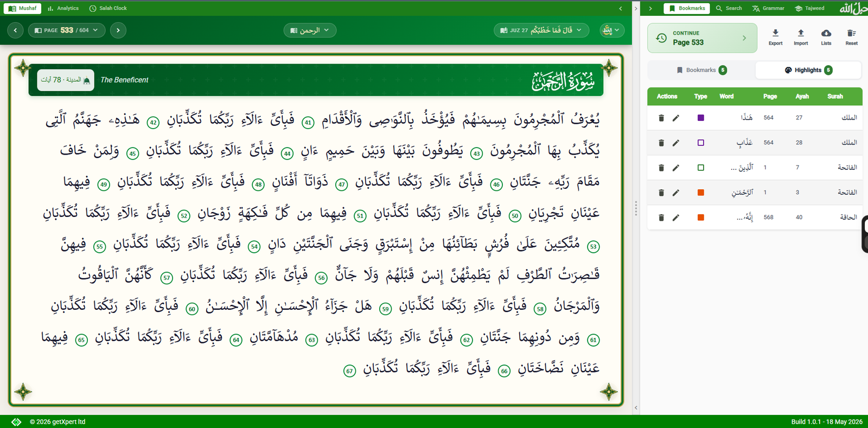Viewport: 868px width, 428px height.
Task: Continue reading at Page 533
Action: point(702,38)
